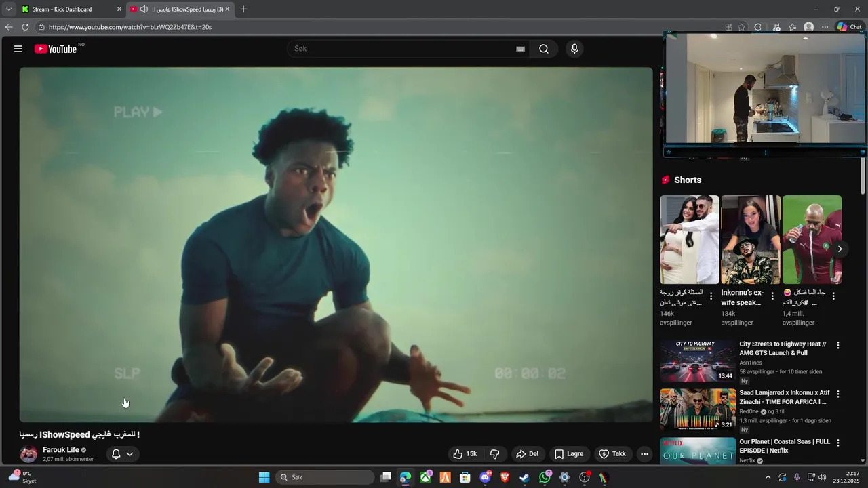Click the page vertical scrollbar
This screenshot has width=868, height=488.
863,175
